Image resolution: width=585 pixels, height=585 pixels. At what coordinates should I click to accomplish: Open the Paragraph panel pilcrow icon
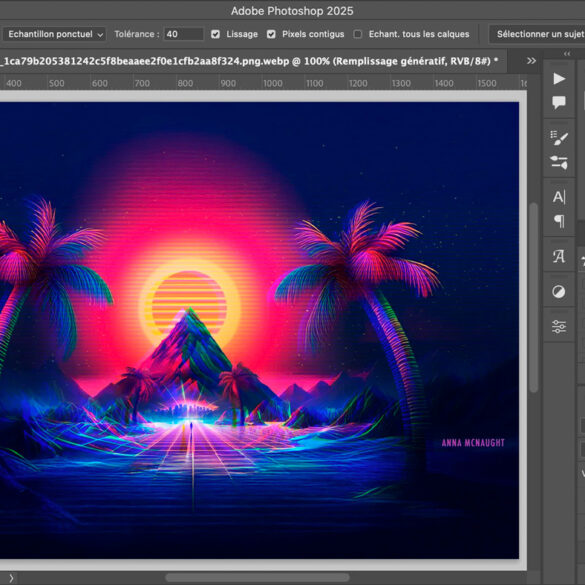[559, 222]
